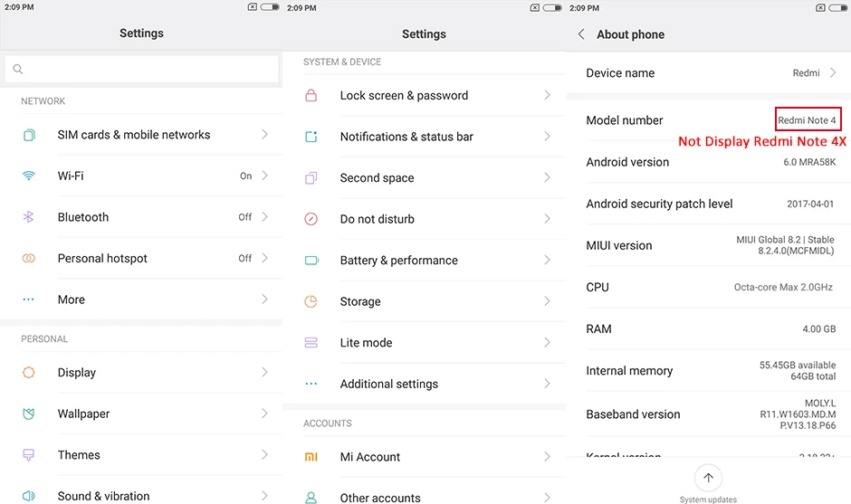Tap the Second space icon

point(311,178)
